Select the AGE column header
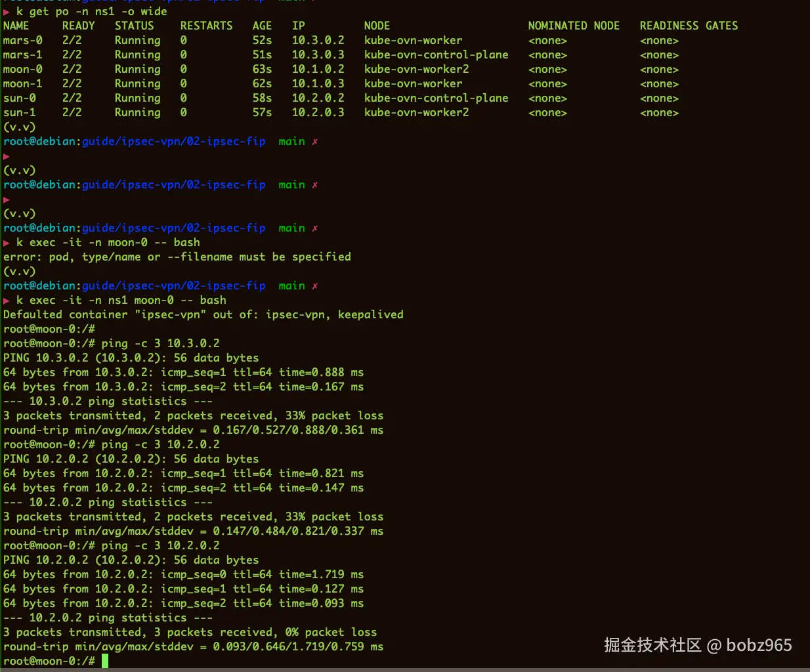810x672 pixels. 263,26
